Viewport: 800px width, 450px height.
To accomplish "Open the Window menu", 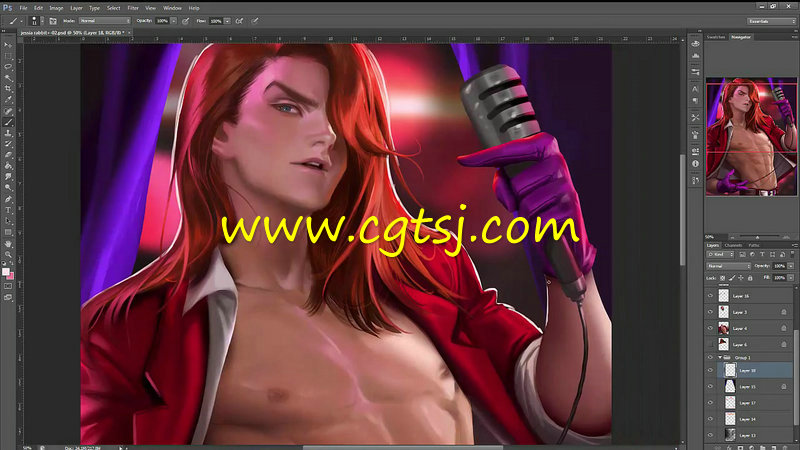I will click(172, 8).
